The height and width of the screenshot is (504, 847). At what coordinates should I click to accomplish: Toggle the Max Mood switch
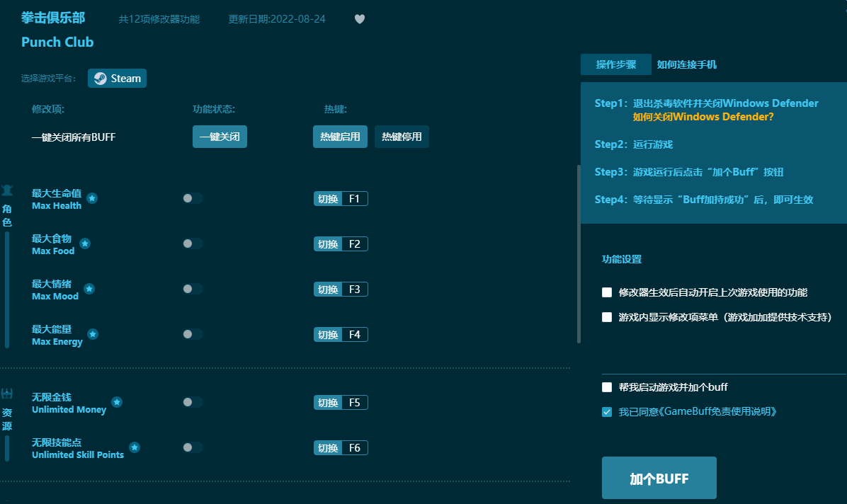point(193,289)
